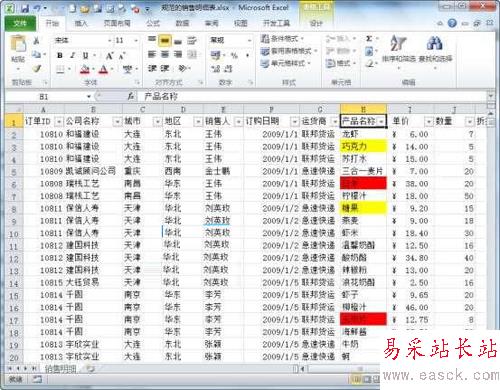500x390 pixels.
Task: Click the Save icon in quick access toolbar
Action: coord(25,9)
